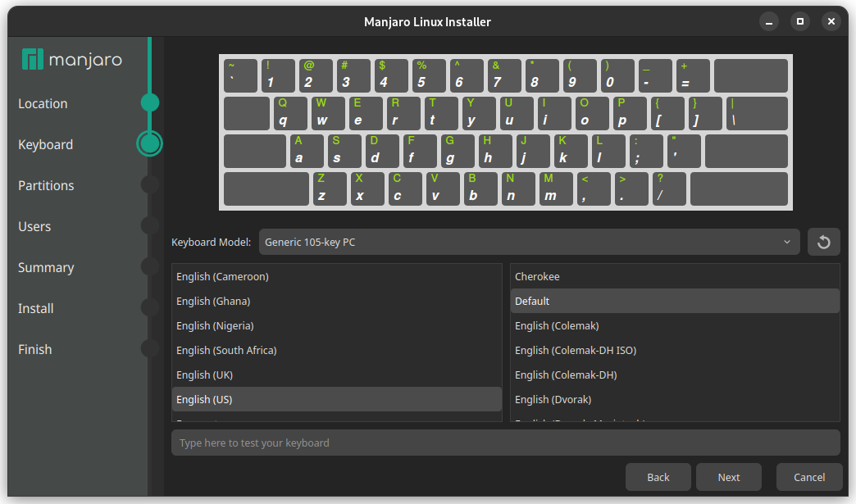Image resolution: width=856 pixels, height=504 pixels.
Task: Close the Manjaro Linux Installer window
Action: (x=831, y=22)
